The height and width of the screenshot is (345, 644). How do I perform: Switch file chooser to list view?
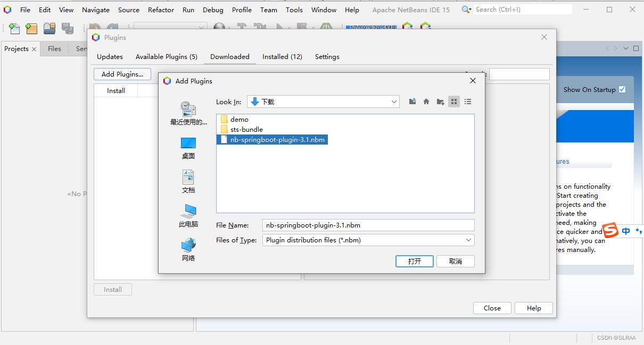(x=468, y=102)
